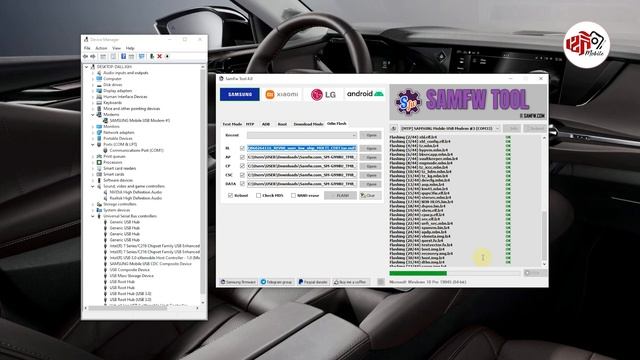Open the Samsung firmware link button
Viewport: 640px width, 360px height.
[x=238, y=282]
